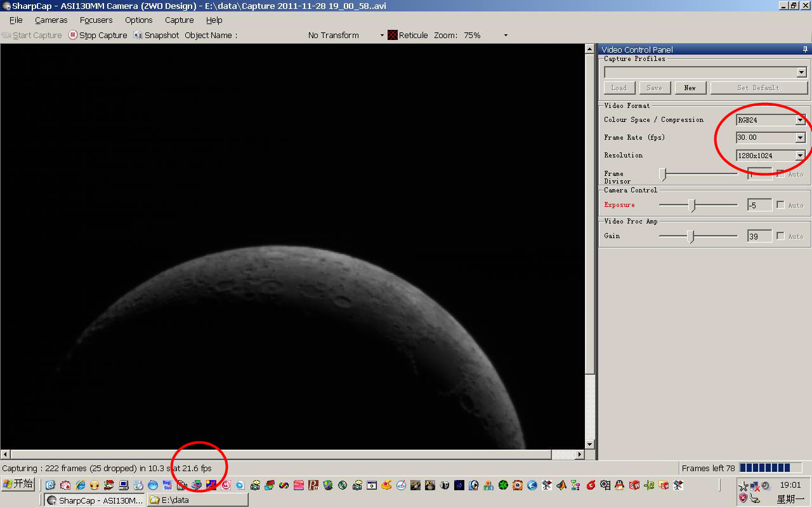This screenshot has width=812, height=508.
Task: Open the File menu
Action: click(x=16, y=20)
